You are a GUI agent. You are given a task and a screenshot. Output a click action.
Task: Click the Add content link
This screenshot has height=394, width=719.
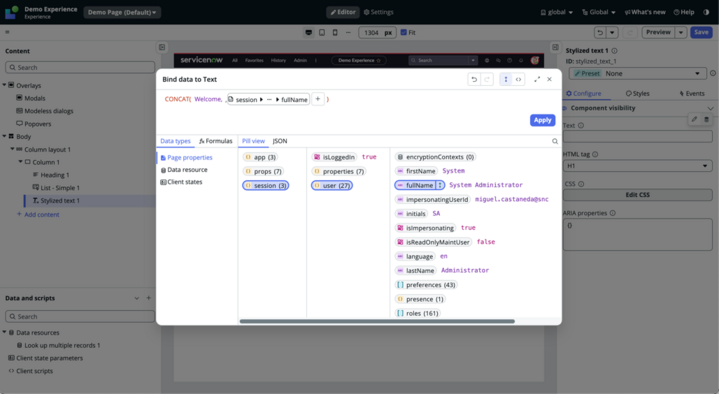coord(38,215)
